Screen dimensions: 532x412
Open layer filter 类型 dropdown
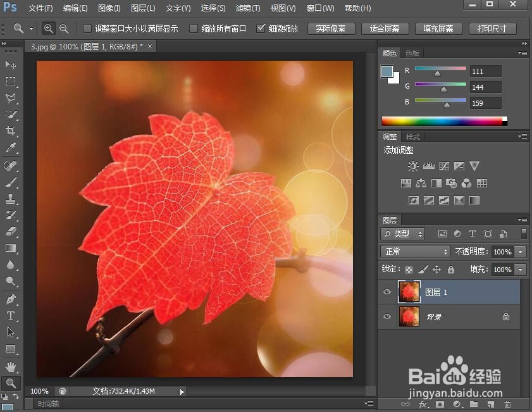(x=403, y=234)
